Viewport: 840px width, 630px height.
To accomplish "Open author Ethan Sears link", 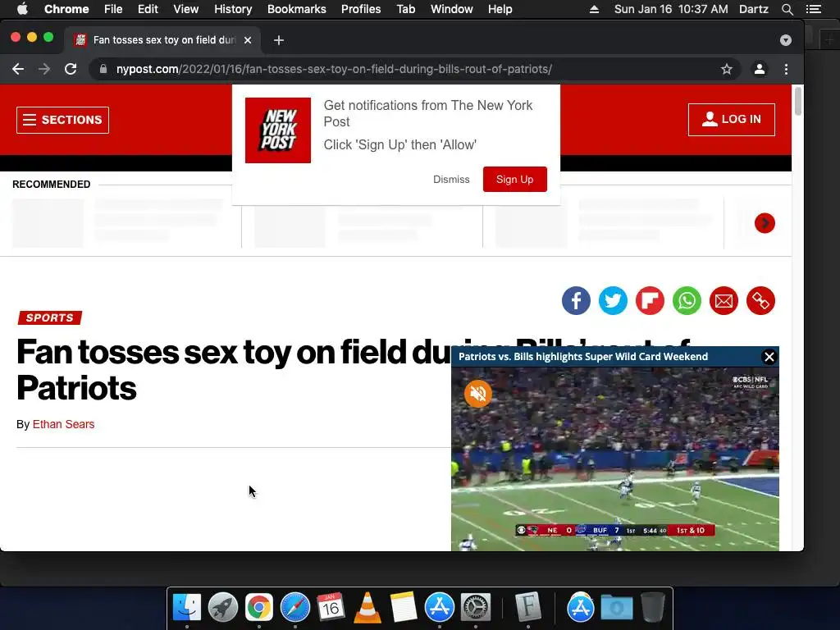I will pos(63,424).
